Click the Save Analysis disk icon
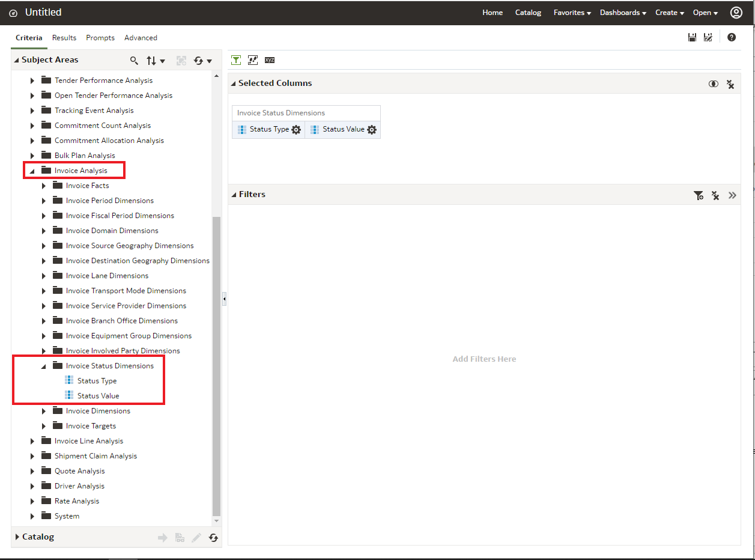The image size is (755, 560). (692, 37)
